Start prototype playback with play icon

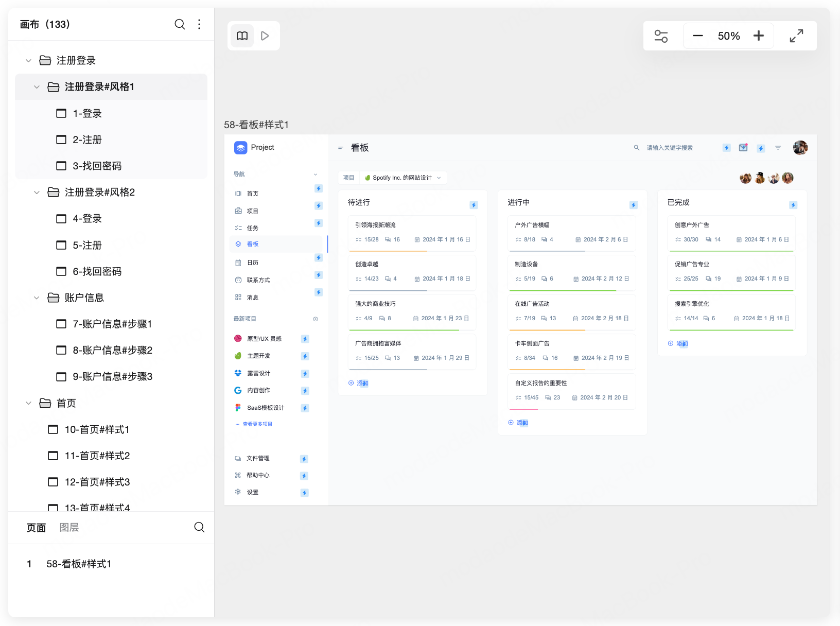pyautogui.click(x=265, y=36)
